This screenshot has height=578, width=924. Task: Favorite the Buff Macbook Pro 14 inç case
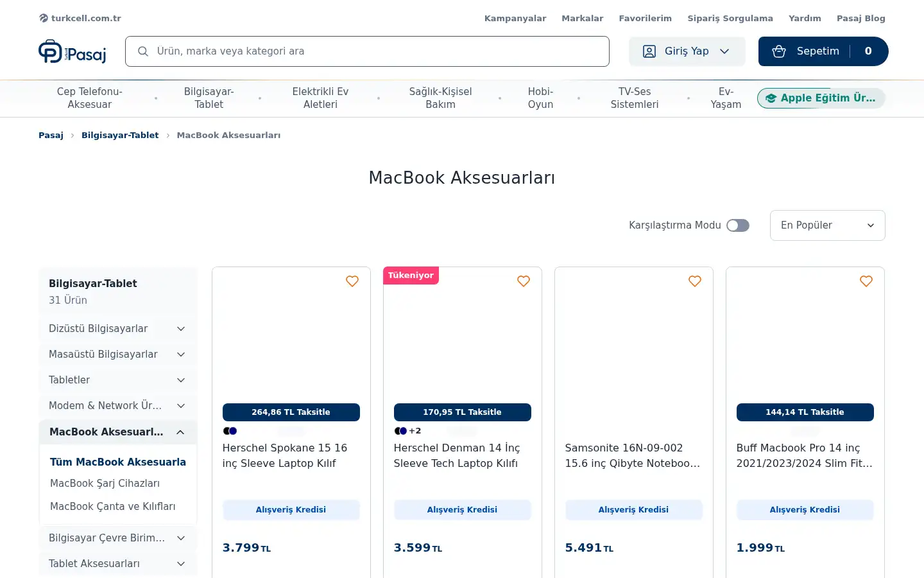(866, 281)
